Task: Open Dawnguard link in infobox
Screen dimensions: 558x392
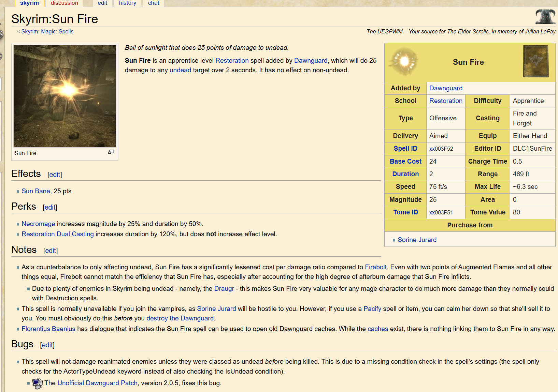Action: point(446,88)
